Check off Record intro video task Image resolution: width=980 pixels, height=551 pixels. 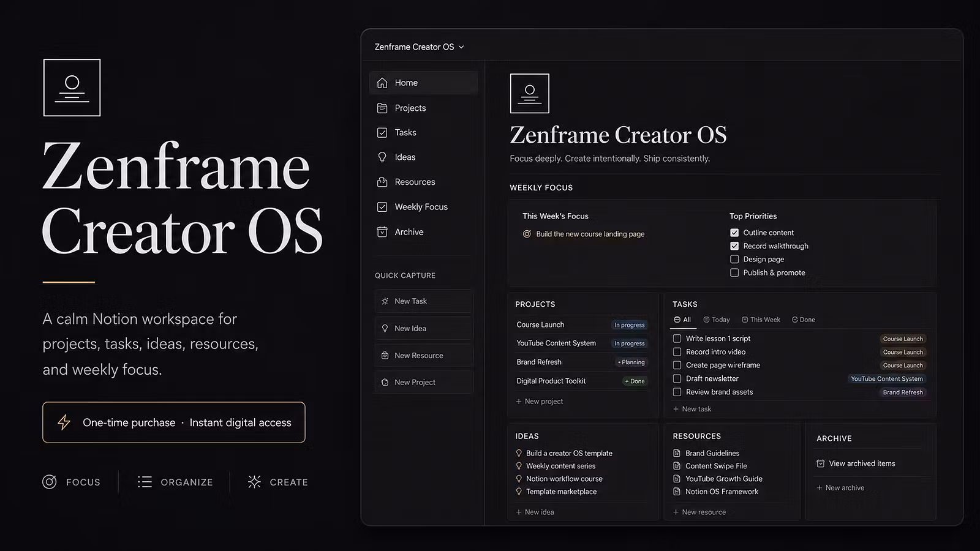coord(677,352)
